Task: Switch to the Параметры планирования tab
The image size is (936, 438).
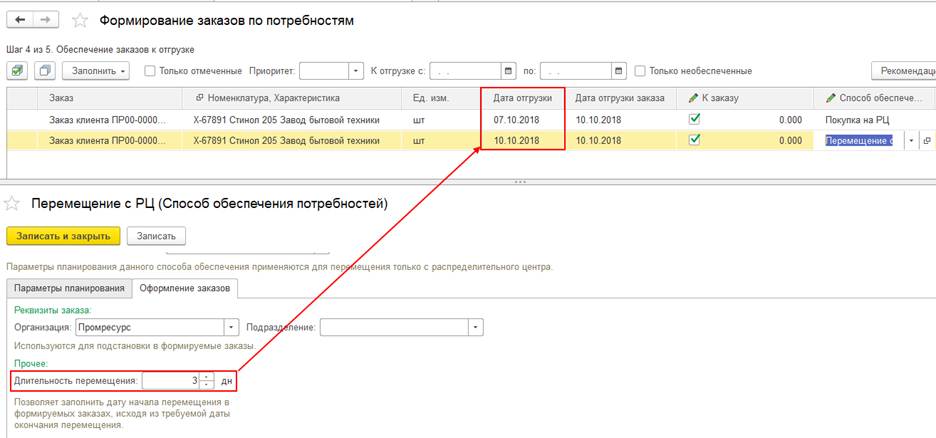Action: [x=69, y=288]
